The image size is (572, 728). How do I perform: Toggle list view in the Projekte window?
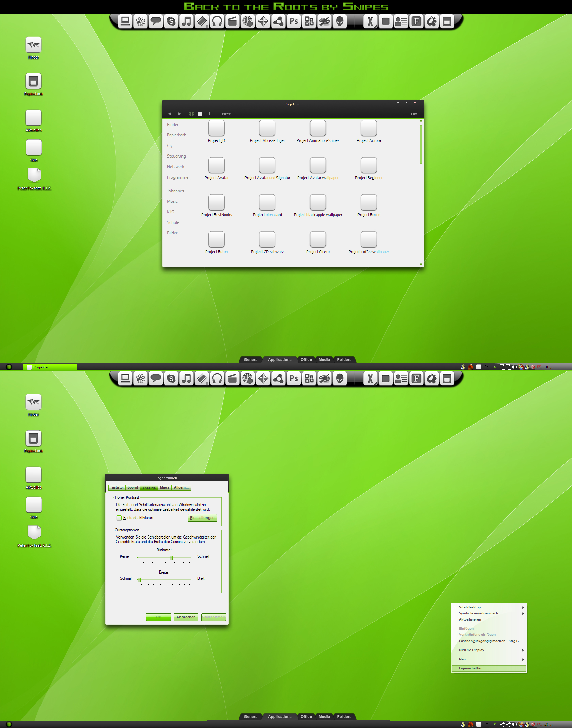coord(201,114)
